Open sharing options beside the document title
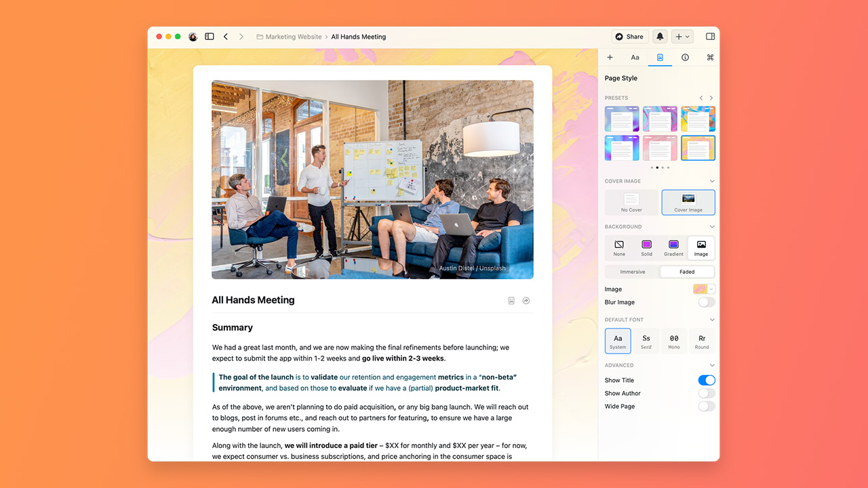This screenshot has width=868, height=488. click(x=526, y=300)
